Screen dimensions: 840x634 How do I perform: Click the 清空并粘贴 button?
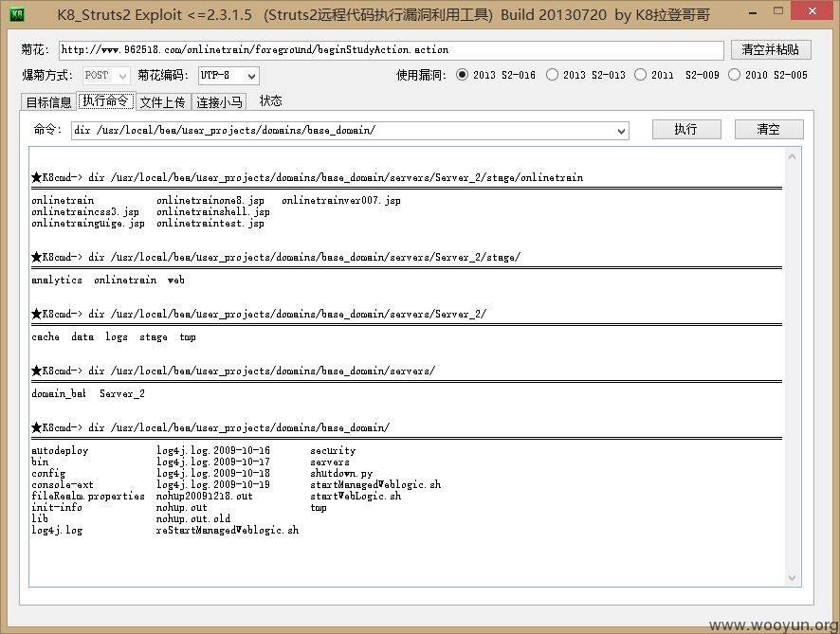(771, 50)
